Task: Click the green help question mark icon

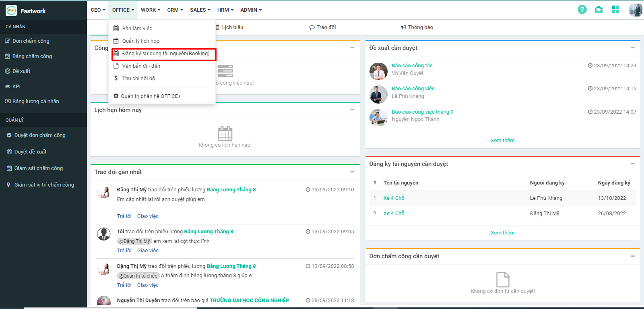Action: [582, 10]
